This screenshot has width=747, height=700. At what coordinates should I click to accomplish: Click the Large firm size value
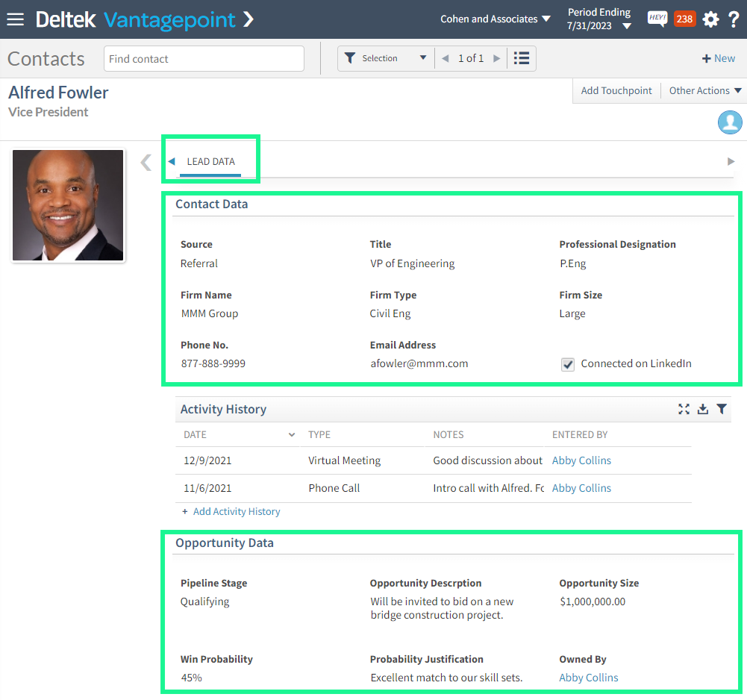tap(572, 313)
